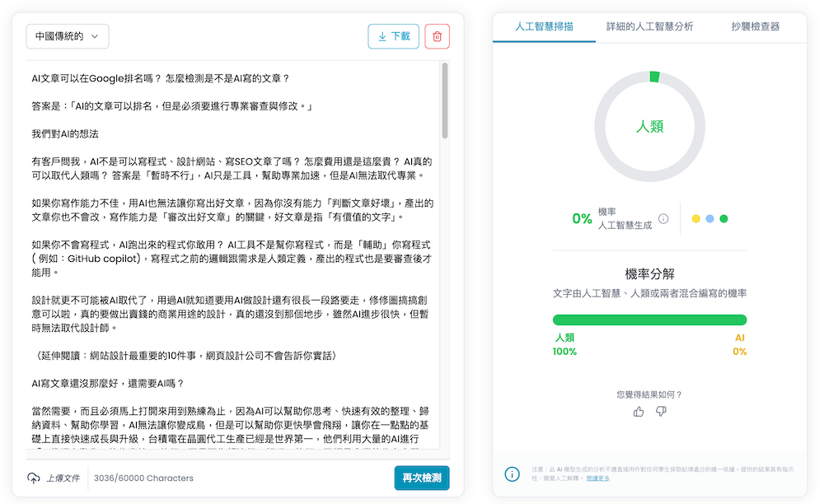
Task: Click the trash icon to delete the text
Action: click(x=438, y=36)
